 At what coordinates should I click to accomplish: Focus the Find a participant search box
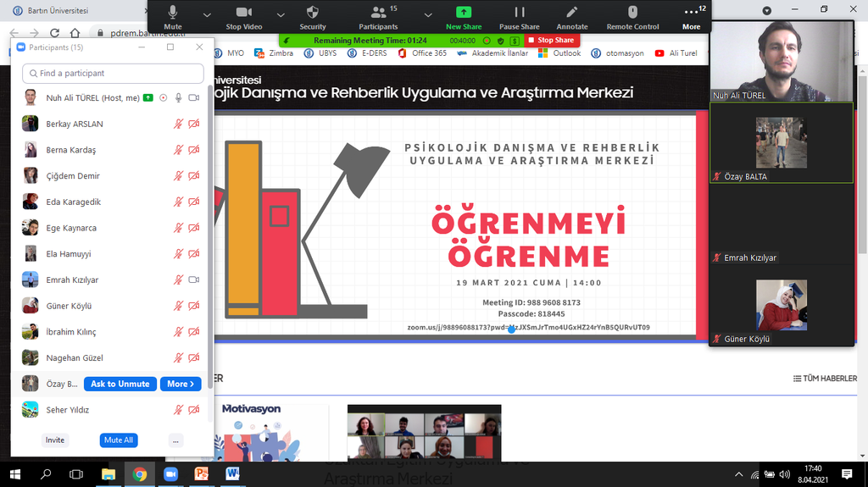pos(113,73)
